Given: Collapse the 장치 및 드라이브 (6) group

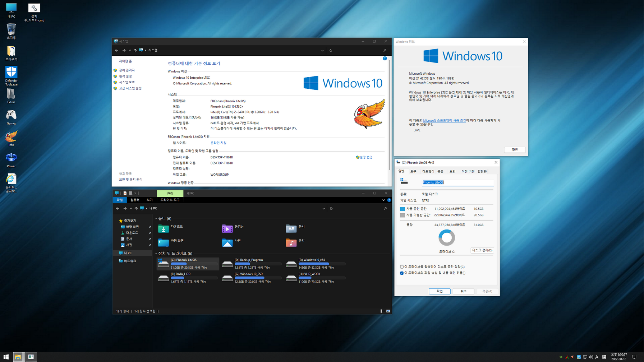Looking at the screenshot, I should pos(156,253).
